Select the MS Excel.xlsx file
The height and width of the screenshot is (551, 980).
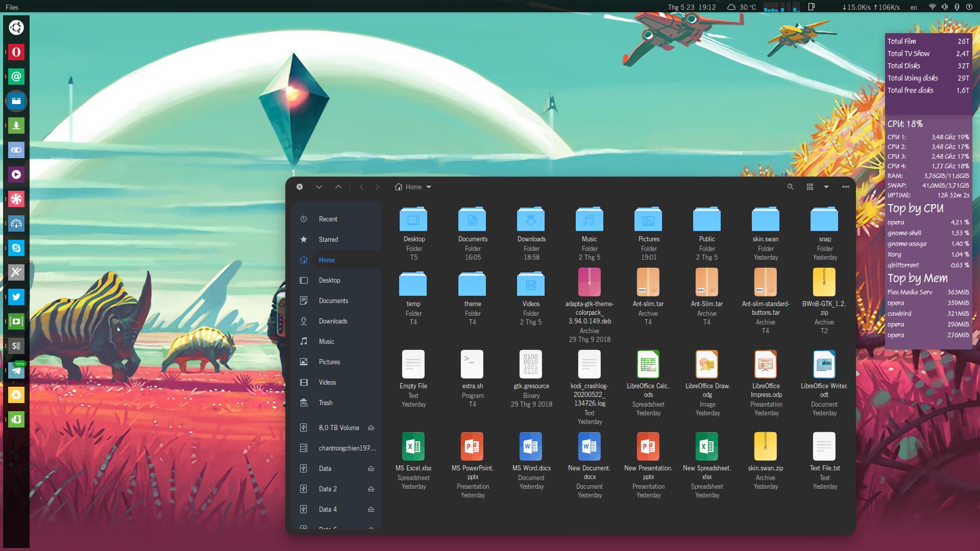click(x=413, y=446)
